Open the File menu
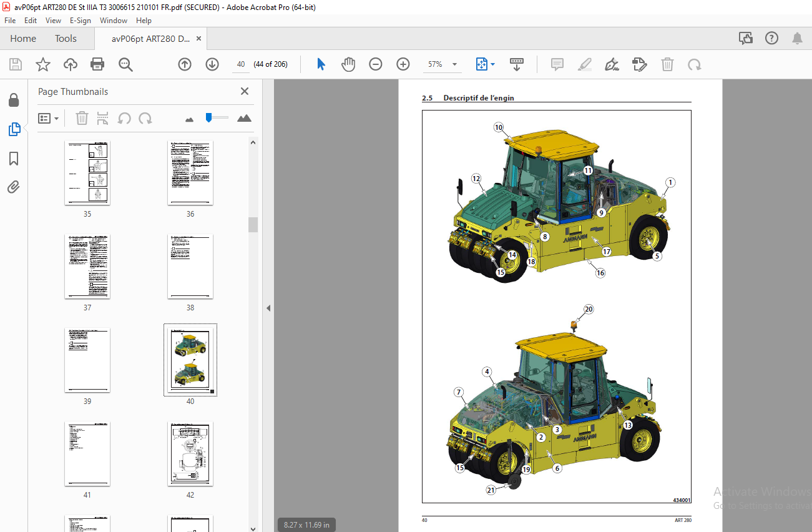Viewport: 812px width, 532px height. (x=10, y=21)
